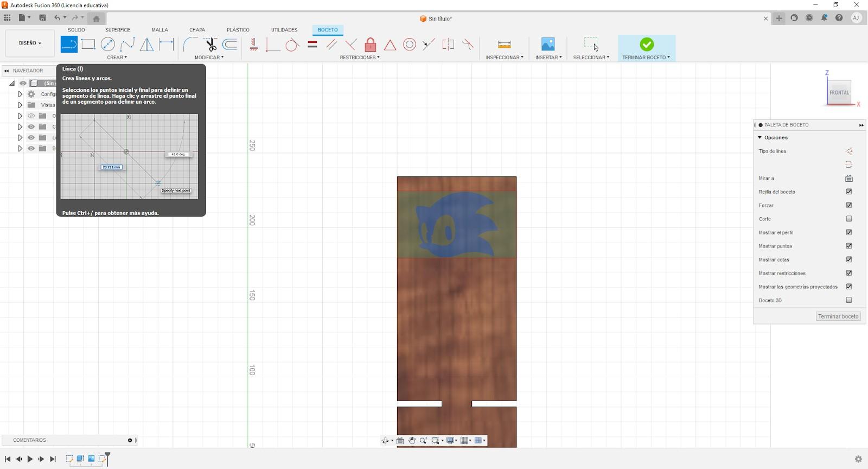Open the Help question mark menu
The height and width of the screenshot is (469, 868).
[839, 18]
